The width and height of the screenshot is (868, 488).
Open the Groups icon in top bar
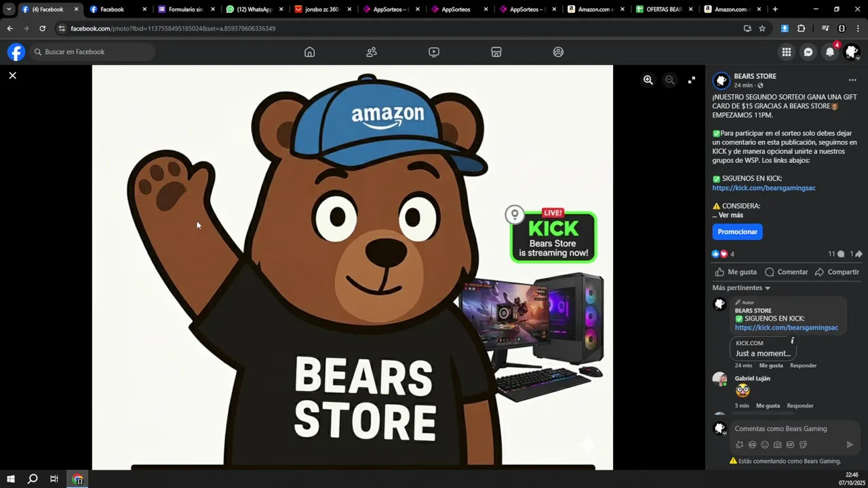coord(558,52)
